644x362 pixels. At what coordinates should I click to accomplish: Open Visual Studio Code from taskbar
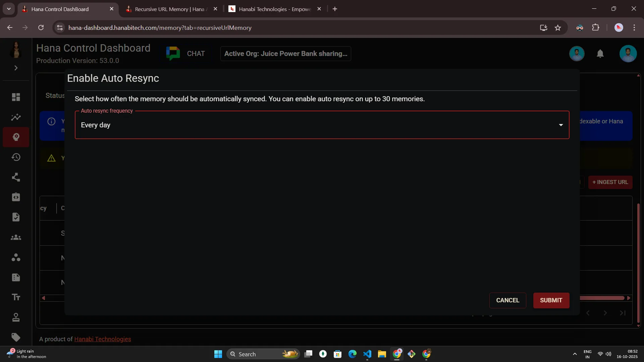[x=367, y=354]
